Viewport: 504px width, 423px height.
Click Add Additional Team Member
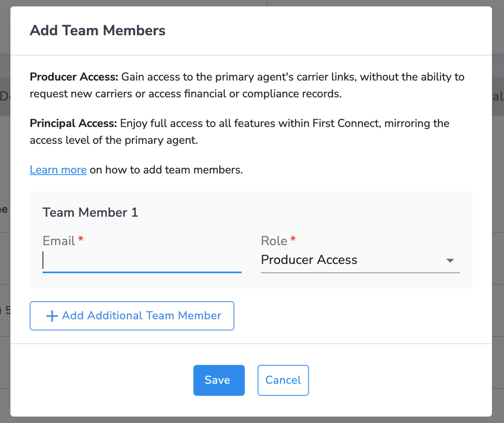[132, 316]
